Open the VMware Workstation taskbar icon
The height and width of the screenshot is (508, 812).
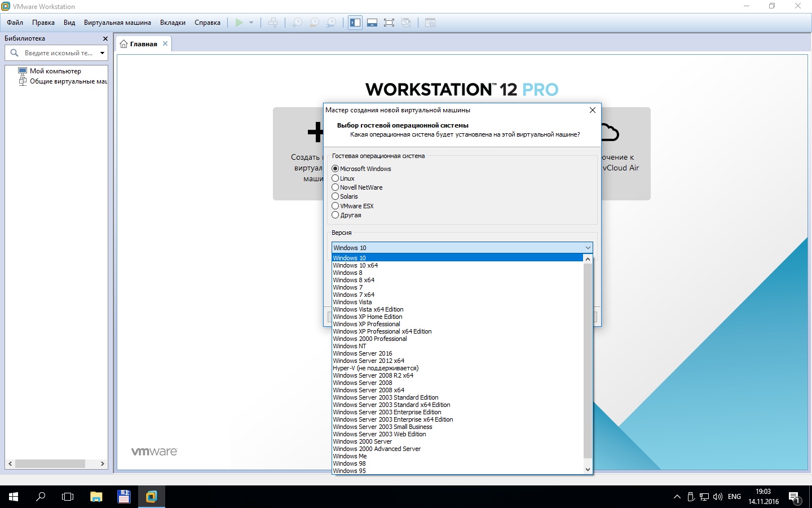151,497
